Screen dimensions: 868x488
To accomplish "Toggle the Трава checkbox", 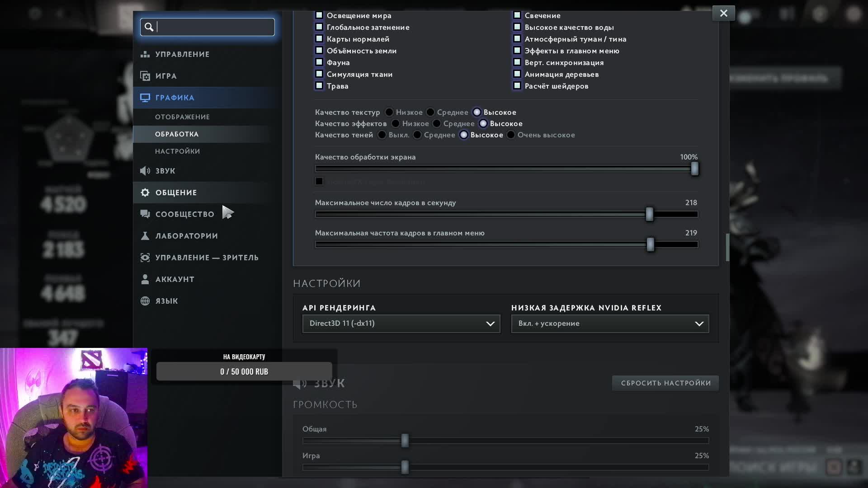I will pos(319,86).
